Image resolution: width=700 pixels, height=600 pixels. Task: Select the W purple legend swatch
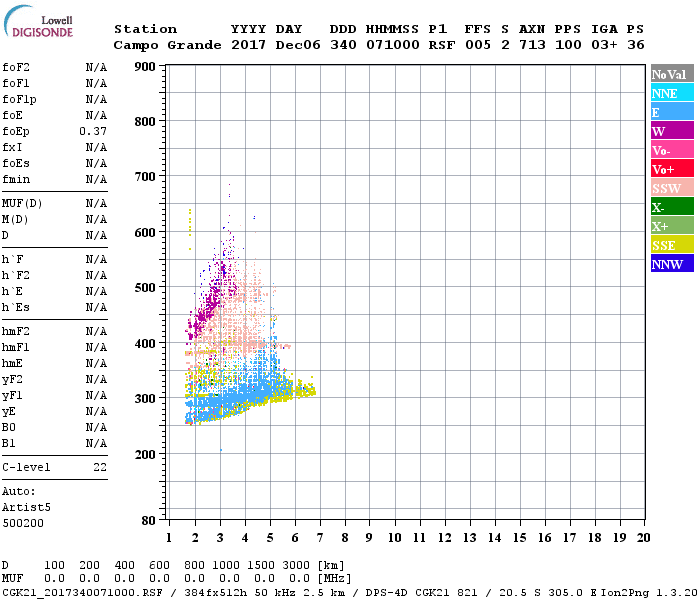point(672,131)
